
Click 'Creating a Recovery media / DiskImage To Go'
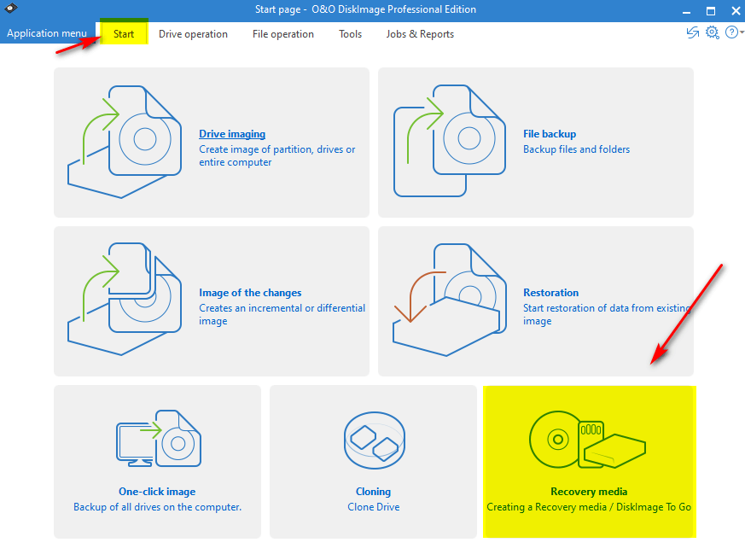click(589, 507)
